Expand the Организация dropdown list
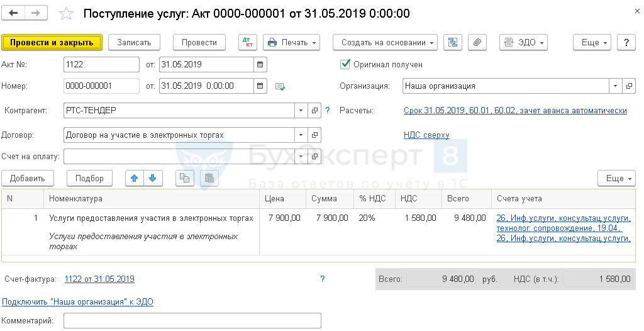 614,86
